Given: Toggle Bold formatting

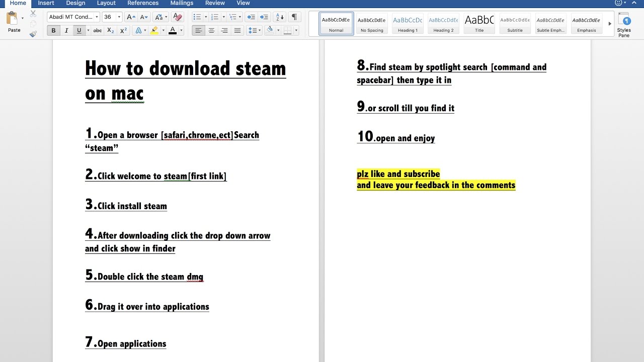Looking at the screenshot, I should [x=53, y=31].
